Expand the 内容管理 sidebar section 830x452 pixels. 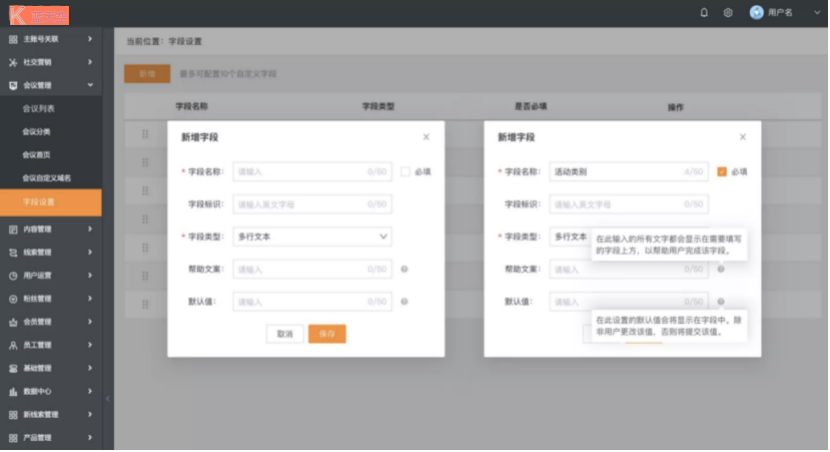click(x=90, y=229)
